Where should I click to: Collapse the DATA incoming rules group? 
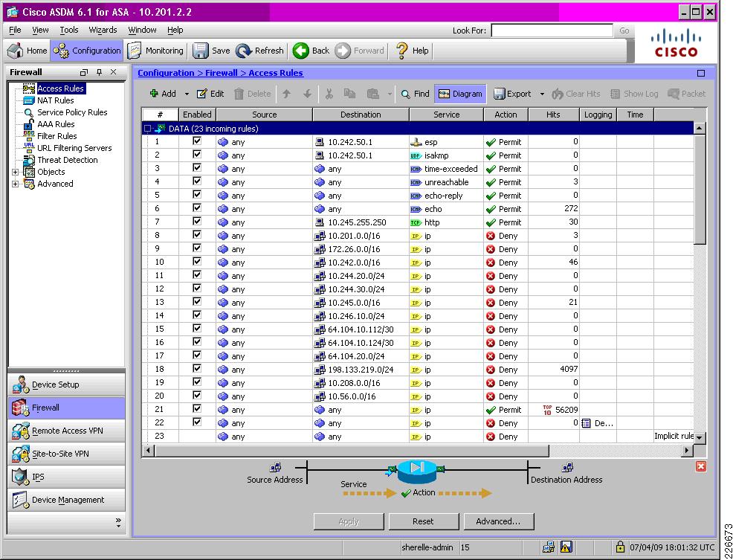tap(147, 128)
